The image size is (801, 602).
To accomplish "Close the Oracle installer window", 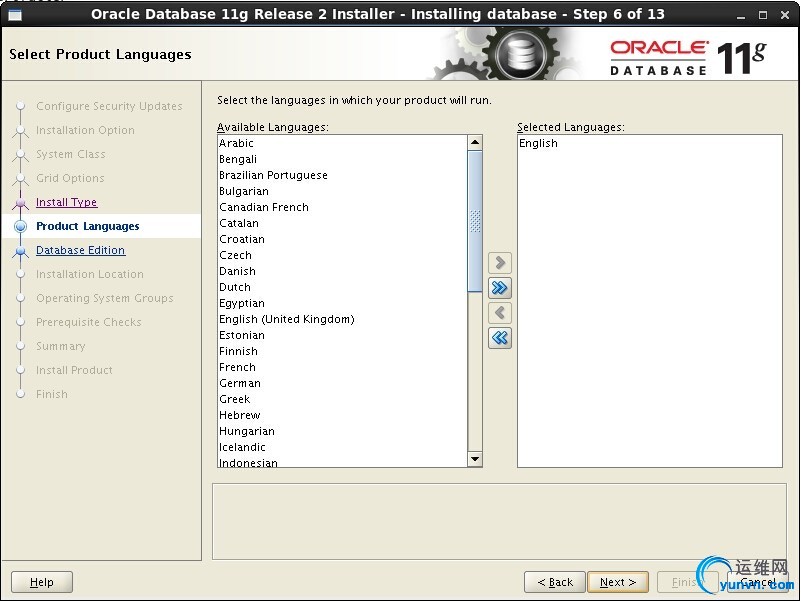I will (x=785, y=15).
